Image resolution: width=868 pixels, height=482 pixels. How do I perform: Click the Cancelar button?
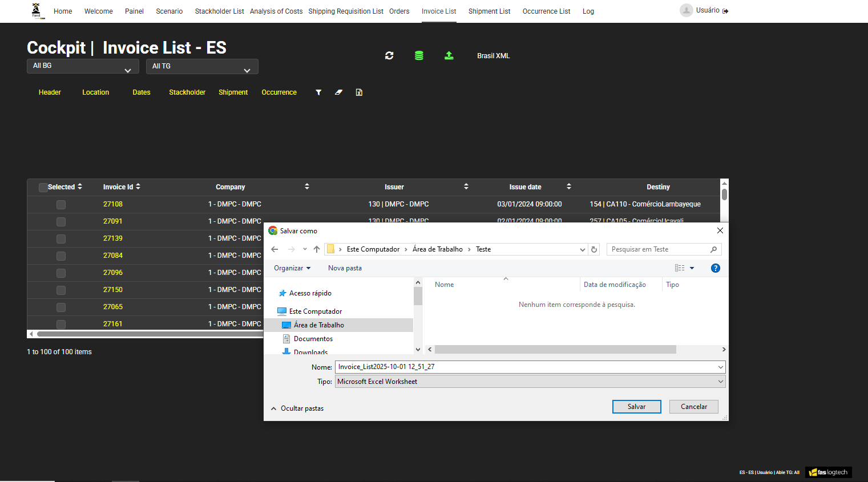693,407
